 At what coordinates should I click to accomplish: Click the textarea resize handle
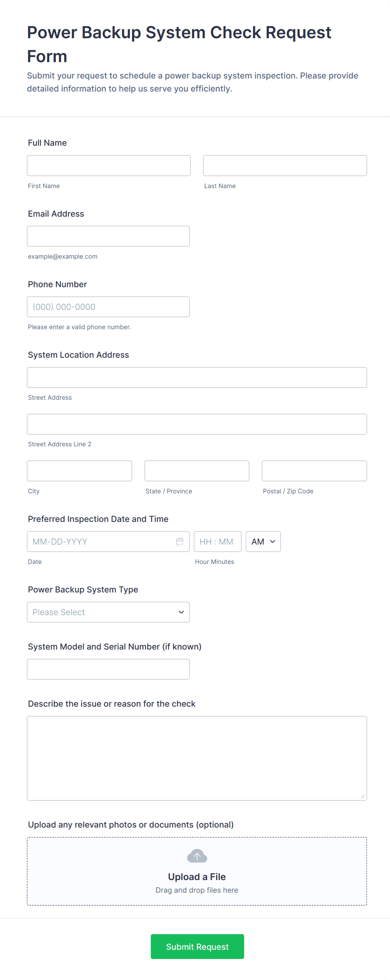click(363, 797)
